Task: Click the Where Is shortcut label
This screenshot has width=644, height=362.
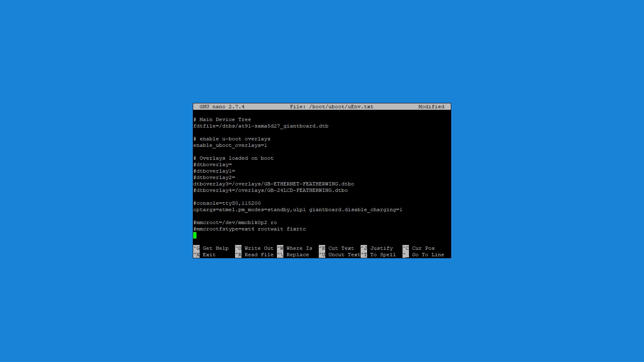Action: [x=299, y=248]
